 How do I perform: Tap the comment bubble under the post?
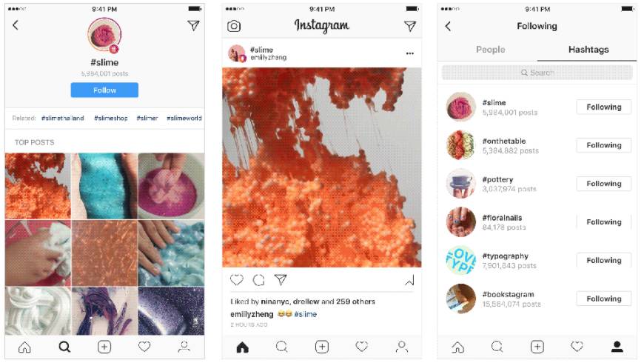click(258, 280)
